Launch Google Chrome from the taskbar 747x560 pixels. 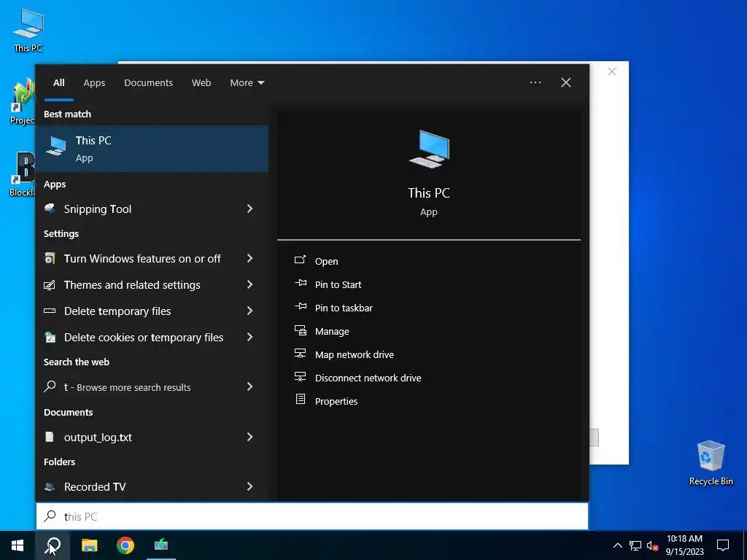coord(125,545)
